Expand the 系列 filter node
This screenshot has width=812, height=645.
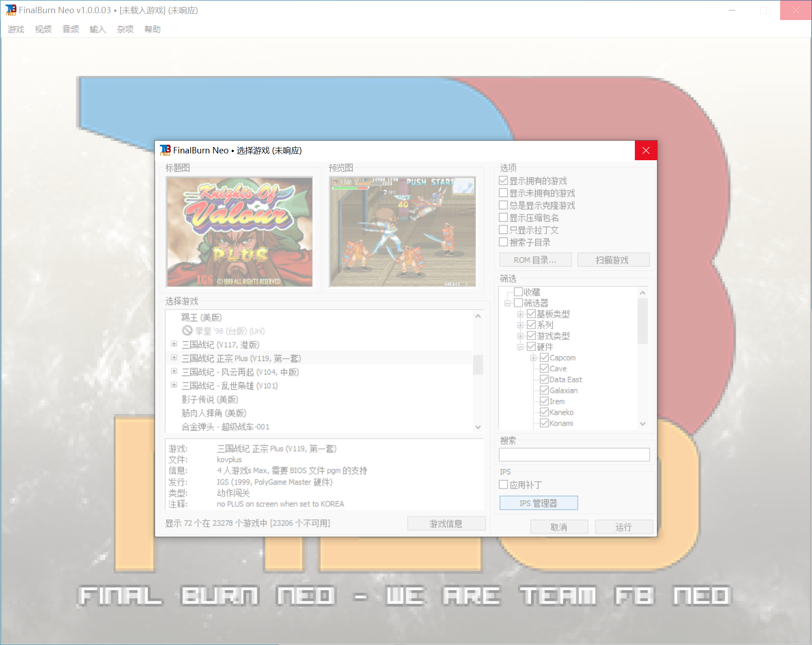tap(520, 325)
